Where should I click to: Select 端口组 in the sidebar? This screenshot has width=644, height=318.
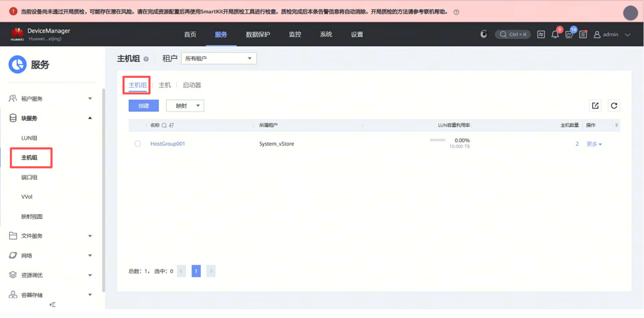click(29, 177)
